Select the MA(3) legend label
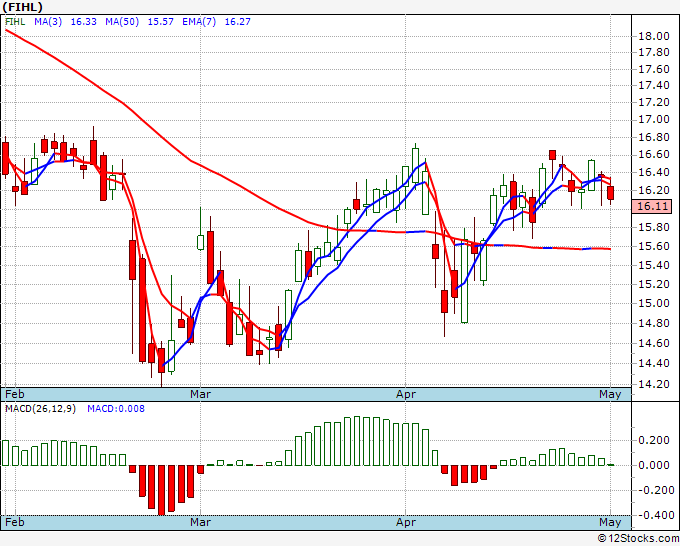 [x=48, y=22]
